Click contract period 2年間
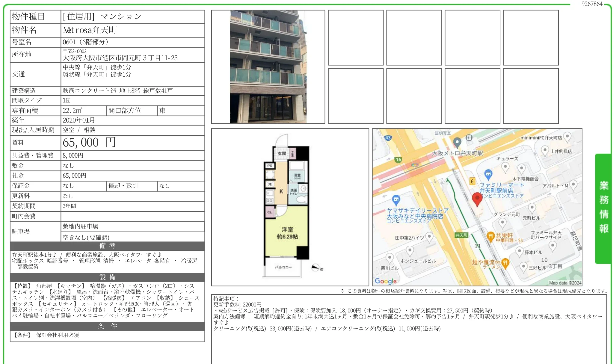The width and height of the screenshot is (616, 364). pyautogui.click(x=69, y=206)
